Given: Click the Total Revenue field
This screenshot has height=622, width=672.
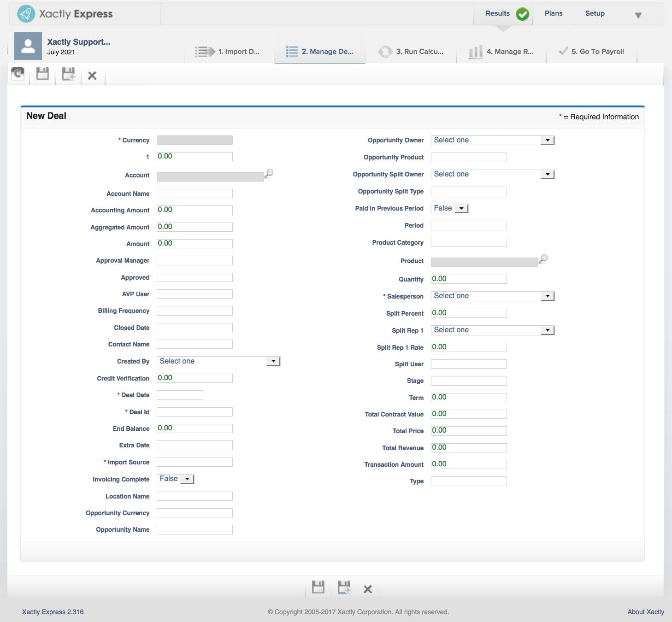Looking at the screenshot, I should click(x=469, y=448).
